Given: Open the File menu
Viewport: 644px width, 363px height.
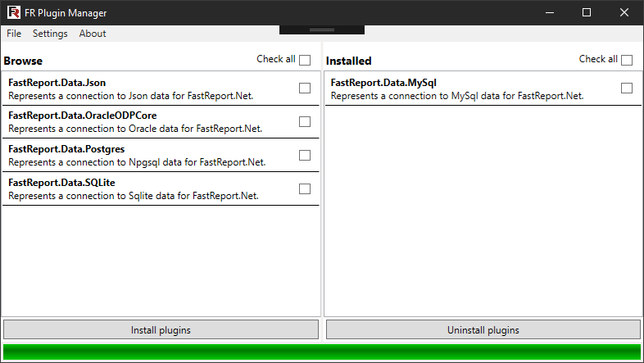Looking at the screenshot, I should pos(14,34).
